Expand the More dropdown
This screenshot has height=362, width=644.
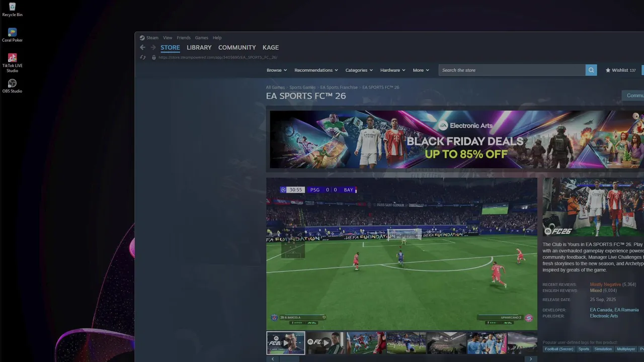pos(421,70)
